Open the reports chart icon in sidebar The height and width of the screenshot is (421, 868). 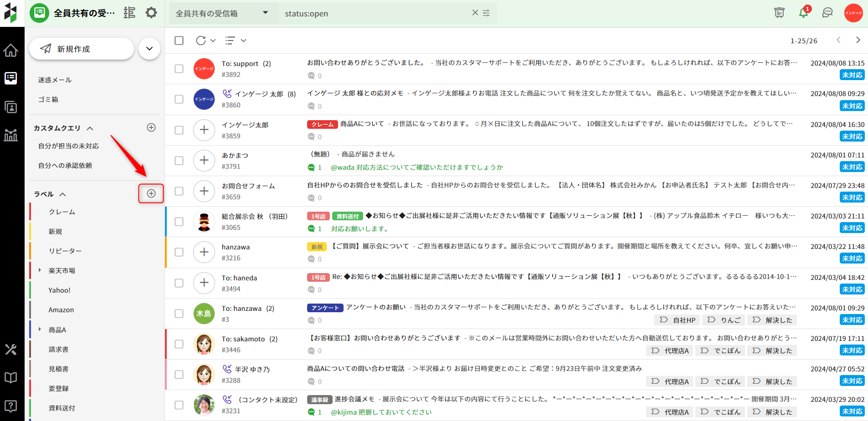(x=11, y=135)
